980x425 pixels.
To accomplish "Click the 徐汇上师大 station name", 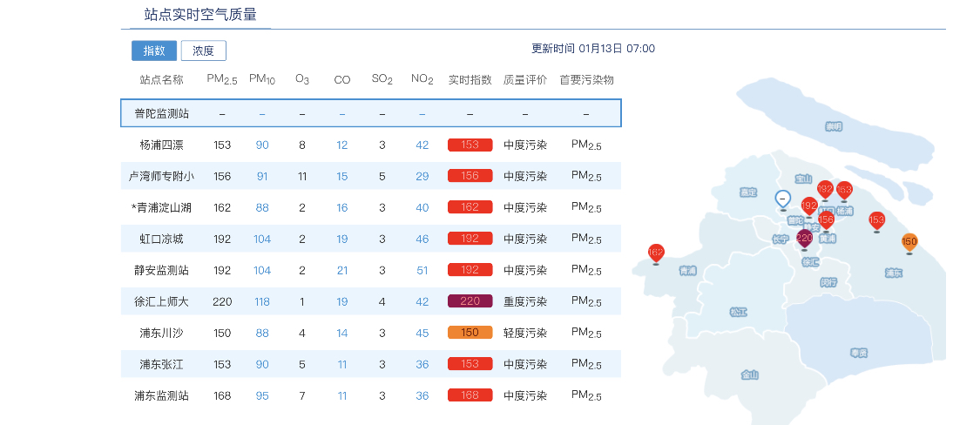I will click(162, 301).
